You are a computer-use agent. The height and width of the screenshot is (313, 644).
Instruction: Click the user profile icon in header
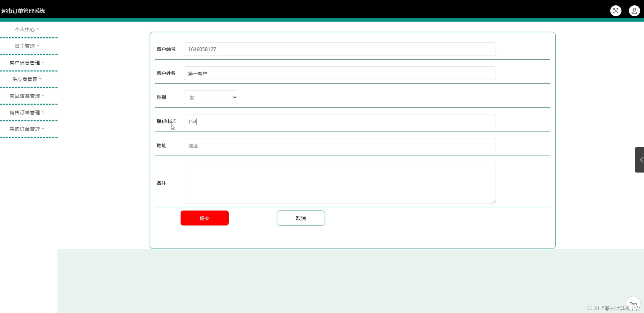[x=635, y=11]
